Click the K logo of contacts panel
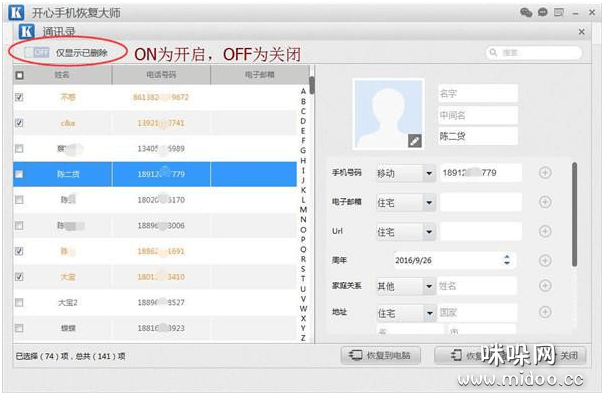 pyautogui.click(x=26, y=31)
